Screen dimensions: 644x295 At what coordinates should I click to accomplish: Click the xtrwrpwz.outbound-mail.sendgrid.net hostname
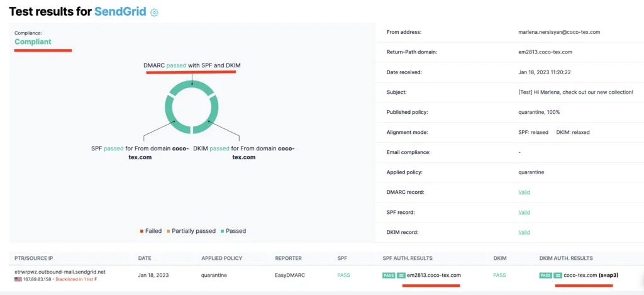point(60,272)
